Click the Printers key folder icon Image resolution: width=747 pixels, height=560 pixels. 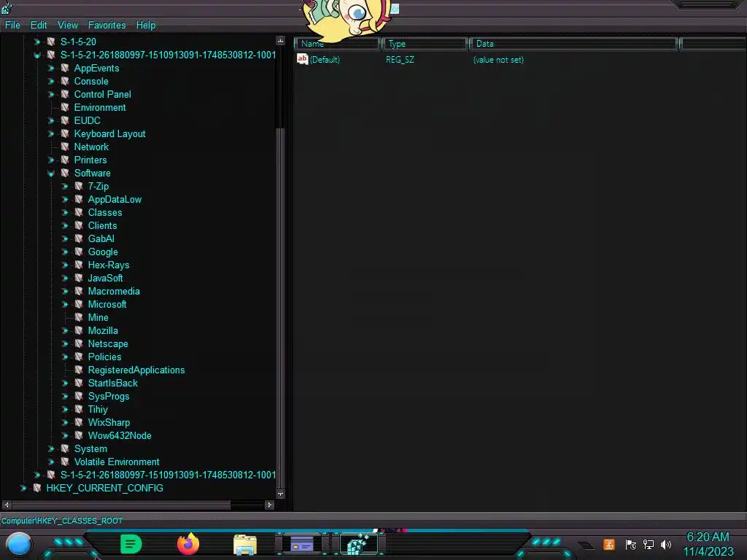(65, 160)
